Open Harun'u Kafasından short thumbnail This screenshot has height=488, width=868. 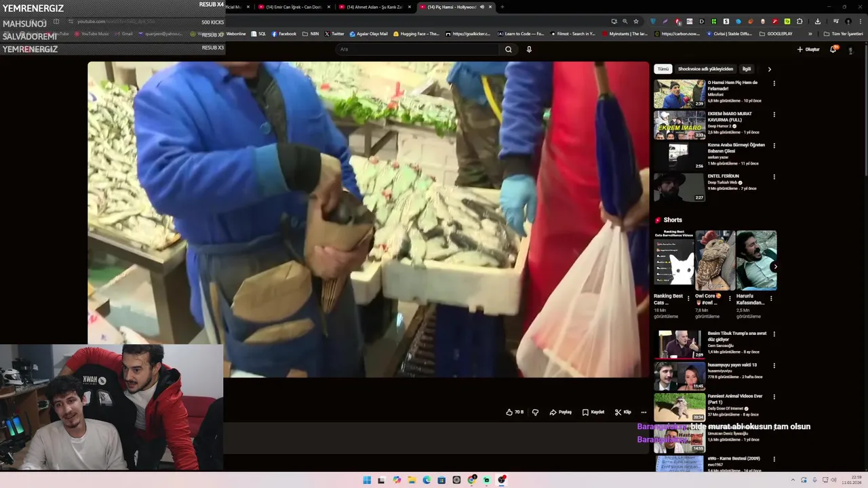(757, 260)
